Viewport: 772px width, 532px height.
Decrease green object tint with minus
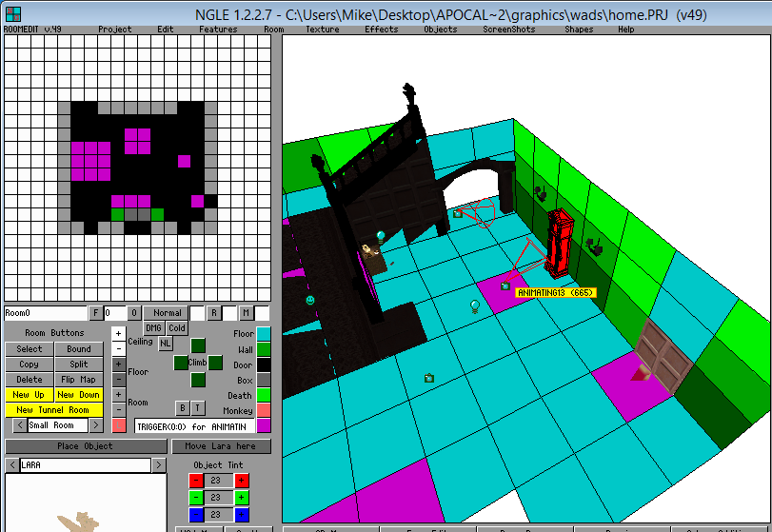(196, 498)
